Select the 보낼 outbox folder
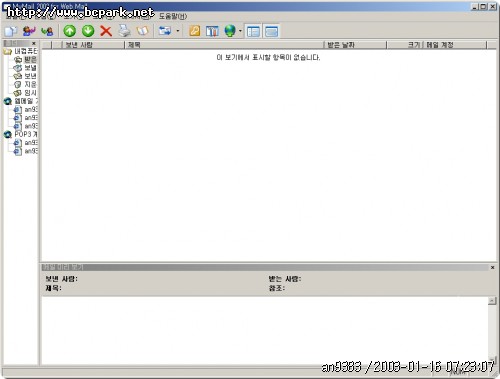This screenshot has width=500, height=379. 30,68
